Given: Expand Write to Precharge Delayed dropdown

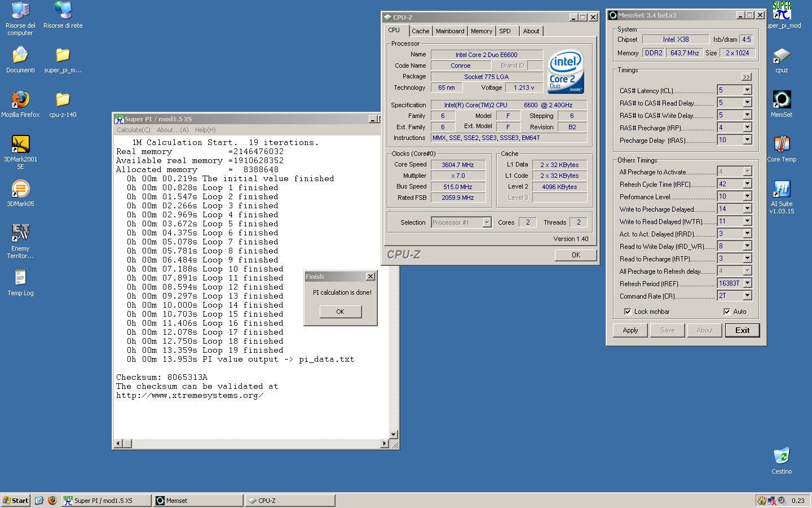Looking at the screenshot, I should click(x=747, y=209).
